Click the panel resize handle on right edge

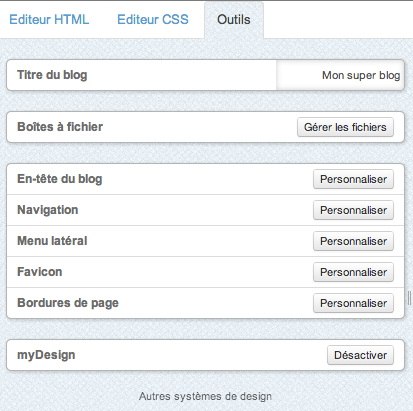pyautogui.click(x=409, y=298)
